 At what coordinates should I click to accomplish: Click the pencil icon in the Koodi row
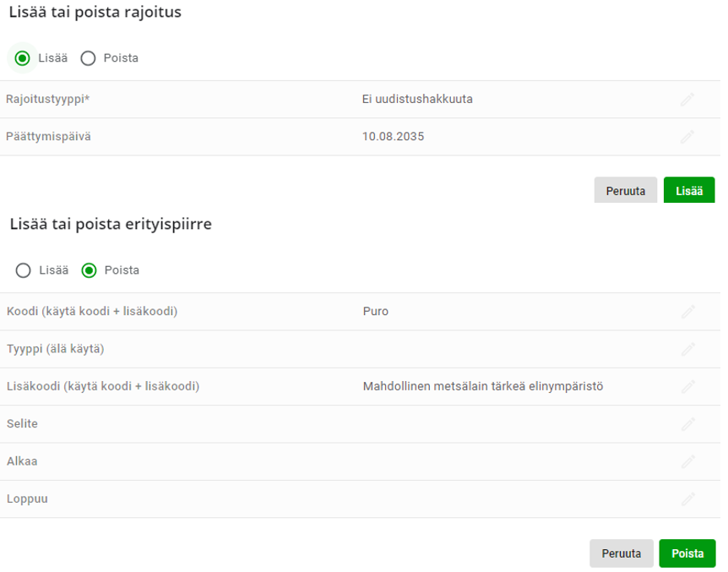pyautogui.click(x=688, y=311)
